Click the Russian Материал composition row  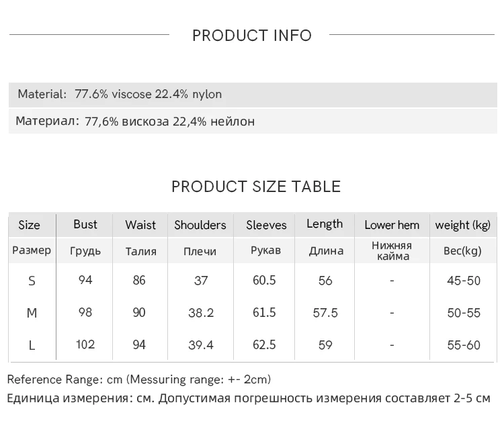click(x=253, y=122)
